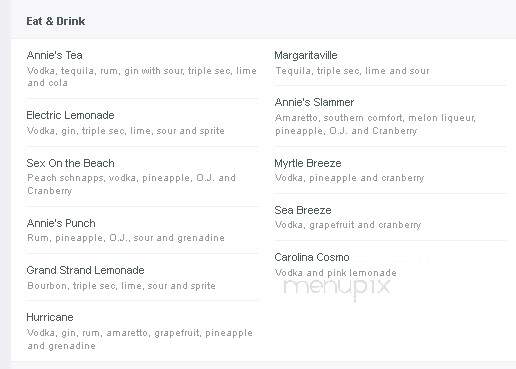Click the Hurricane ingredients description text
Image resolution: width=516 pixels, height=369 pixels.
(140, 339)
